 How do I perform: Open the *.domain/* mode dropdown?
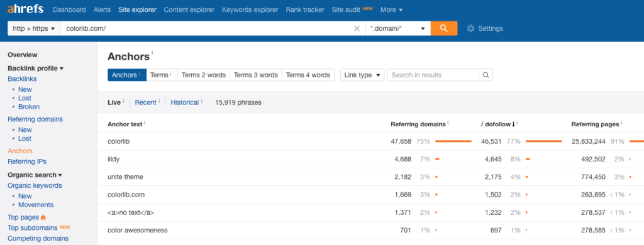coord(397,28)
